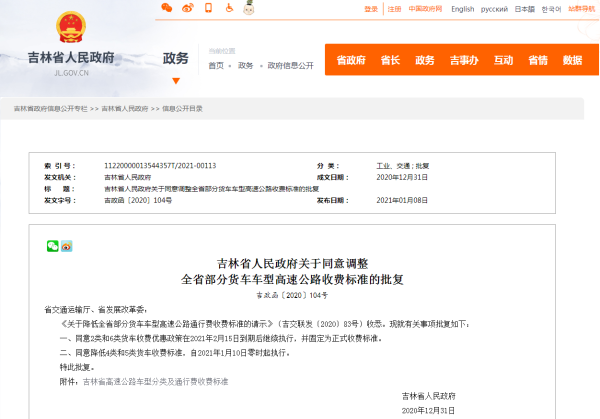Click 吉林省人民政府 breadcrumb link
600x419 pixels.
pyautogui.click(x=125, y=109)
